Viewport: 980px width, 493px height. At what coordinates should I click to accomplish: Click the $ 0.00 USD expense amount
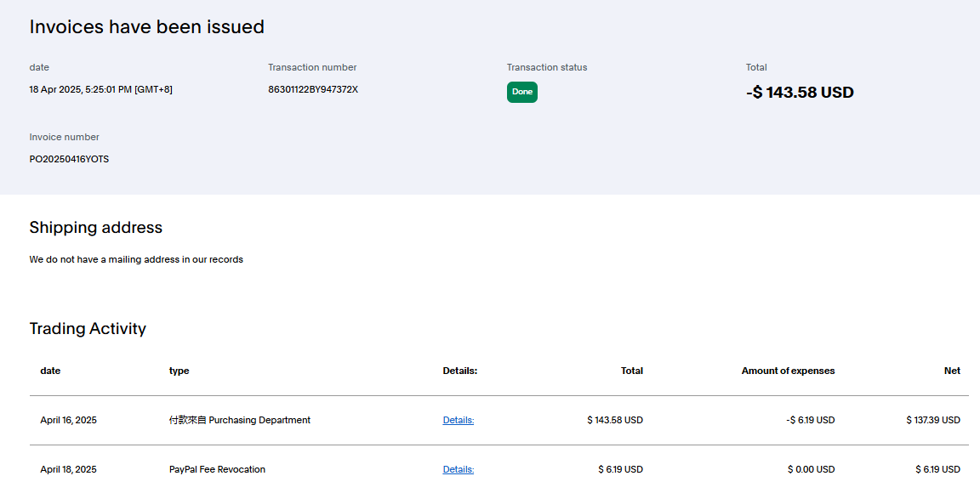tap(811, 469)
